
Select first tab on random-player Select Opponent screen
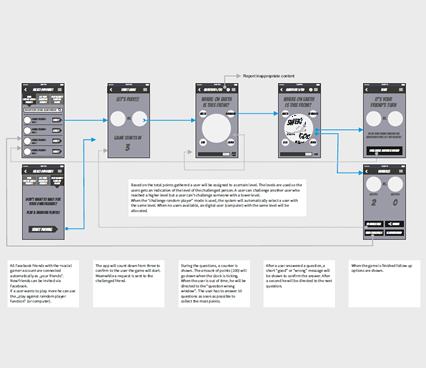[x=29, y=181]
